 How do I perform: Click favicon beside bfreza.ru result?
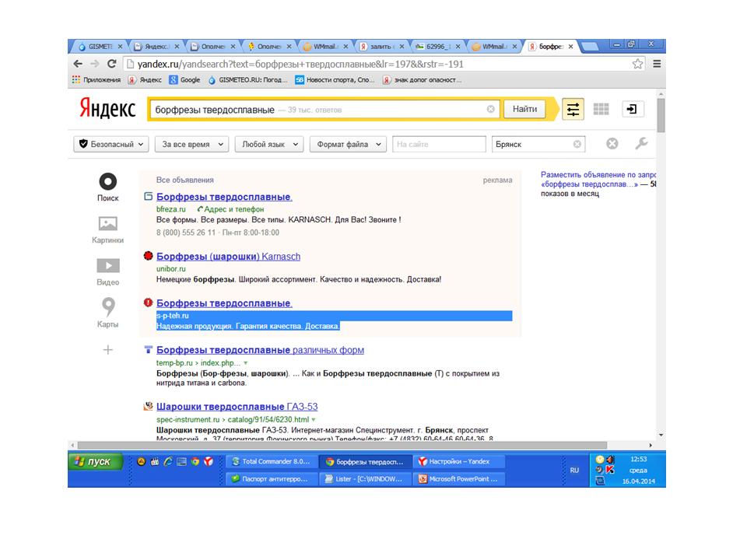pyautogui.click(x=148, y=196)
